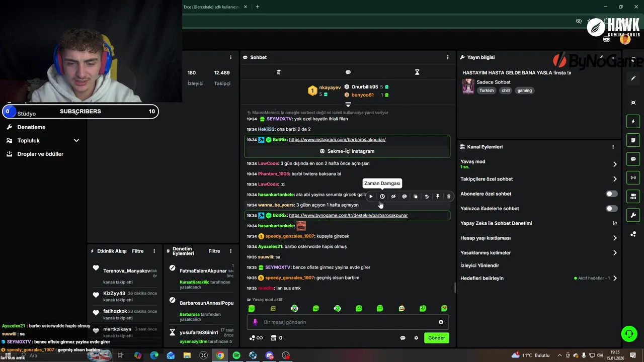Click chat bubble icon beside settings gear
Image resolution: width=644 pixels, height=362 pixels.
403,338
